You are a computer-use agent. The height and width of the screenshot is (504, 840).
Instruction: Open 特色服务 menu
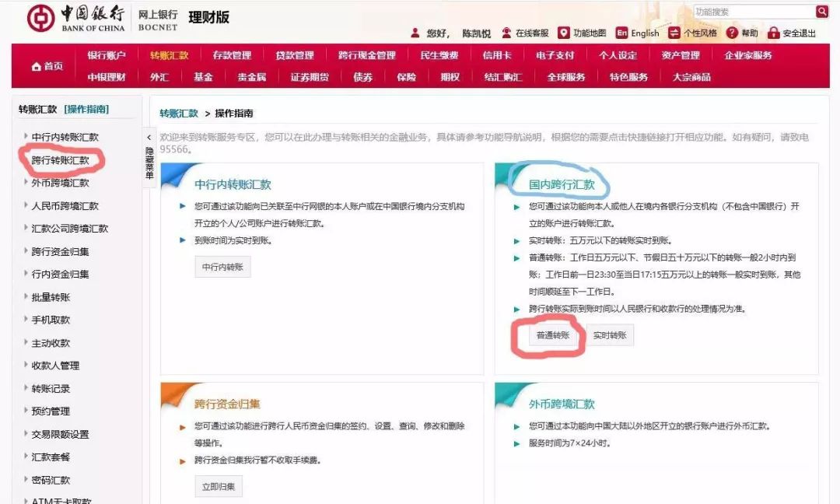(x=628, y=77)
